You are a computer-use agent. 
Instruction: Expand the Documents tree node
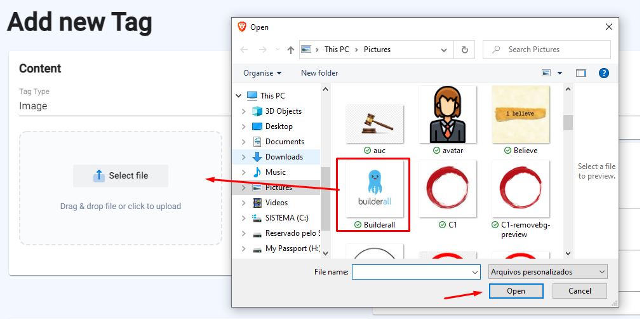(x=243, y=142)
